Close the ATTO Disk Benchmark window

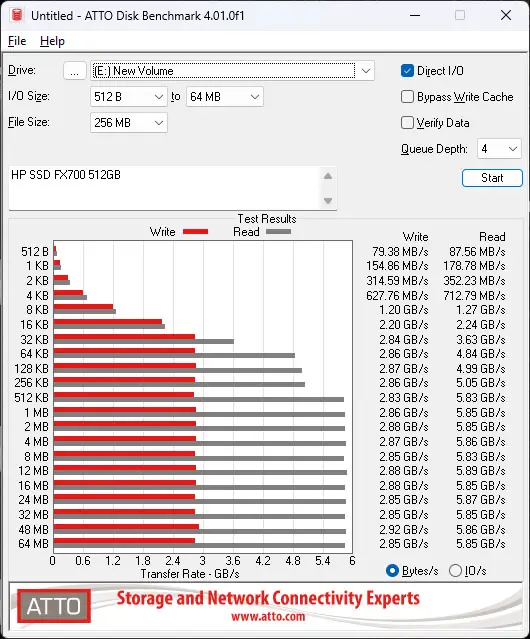tap(506, 15)
